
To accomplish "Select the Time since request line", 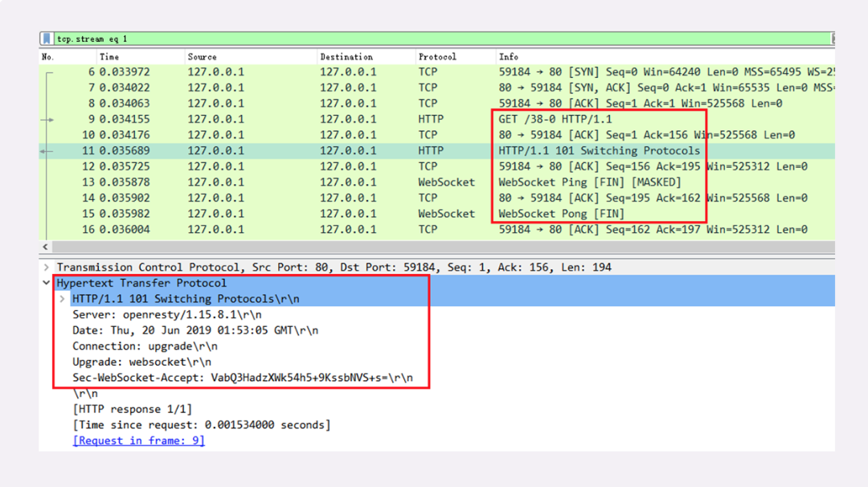I will tap(201, 425).
